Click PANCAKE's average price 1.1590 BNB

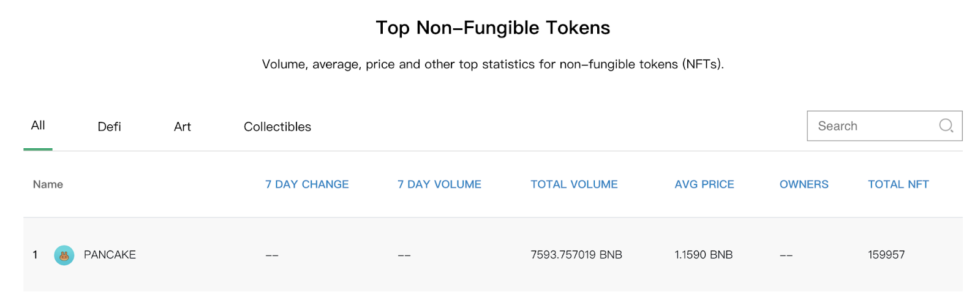click(703, 255)
